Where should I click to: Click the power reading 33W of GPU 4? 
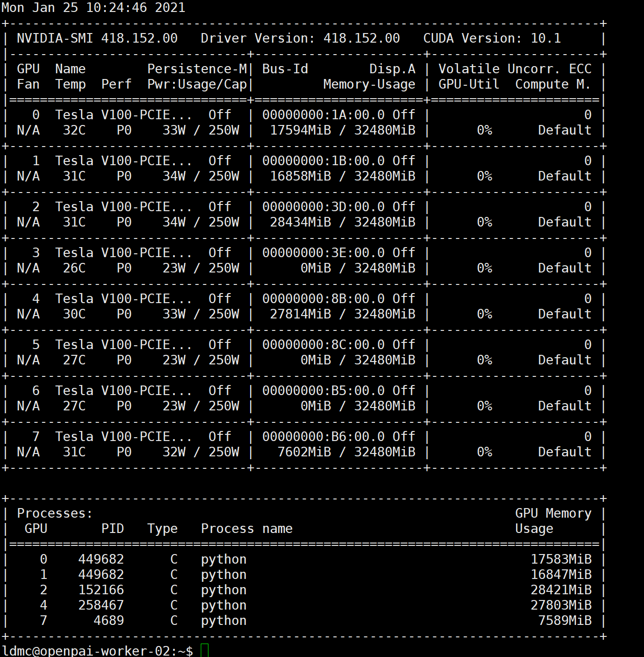tap(173, 314)
